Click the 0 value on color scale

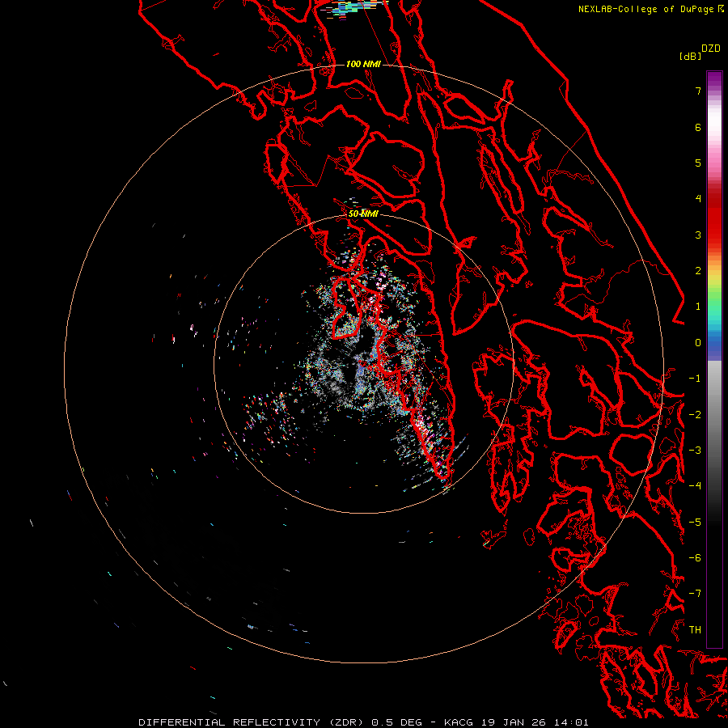coord(698,343)
